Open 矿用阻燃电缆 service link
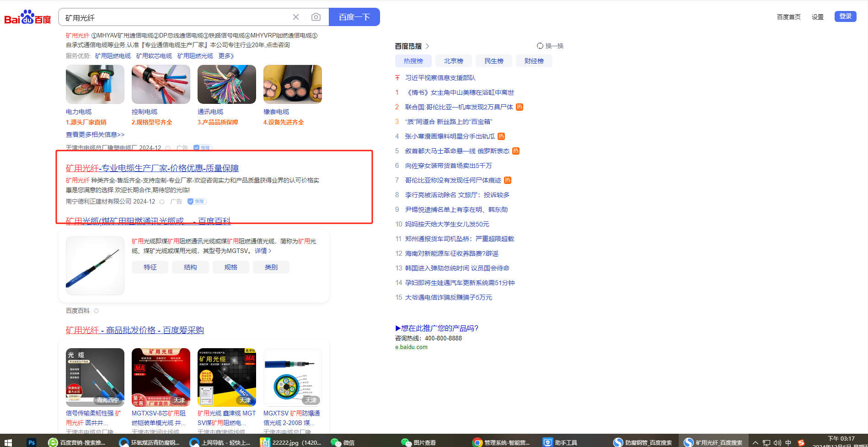Viewport: 868px width, 447px height. click(113, 56)
